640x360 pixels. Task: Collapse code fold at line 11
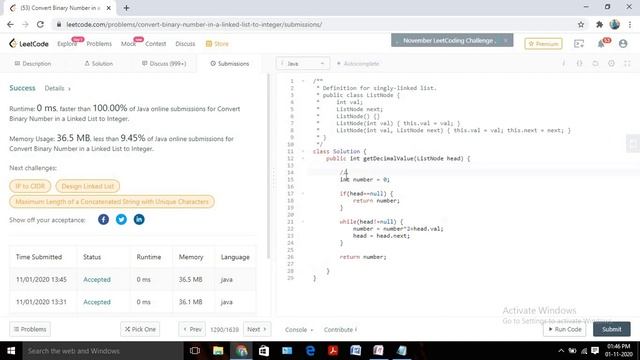pyautogui.click(x=303, y=151)
